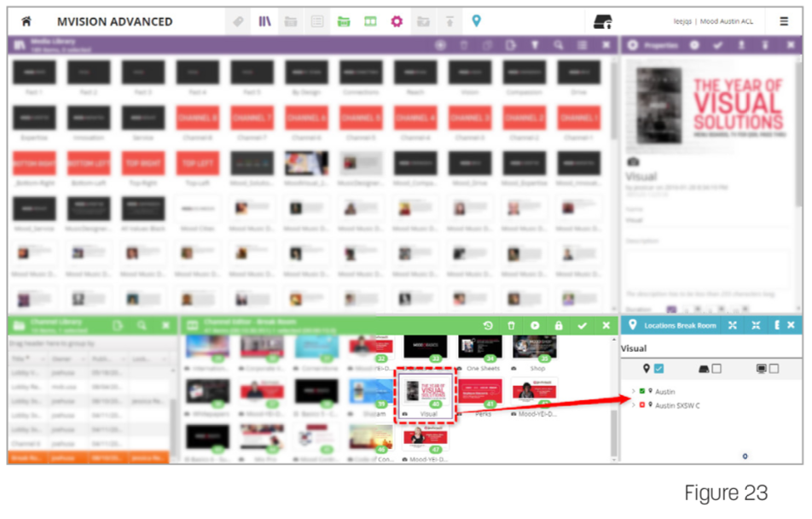Open the Media Library books icon

(x=265, y=21)
